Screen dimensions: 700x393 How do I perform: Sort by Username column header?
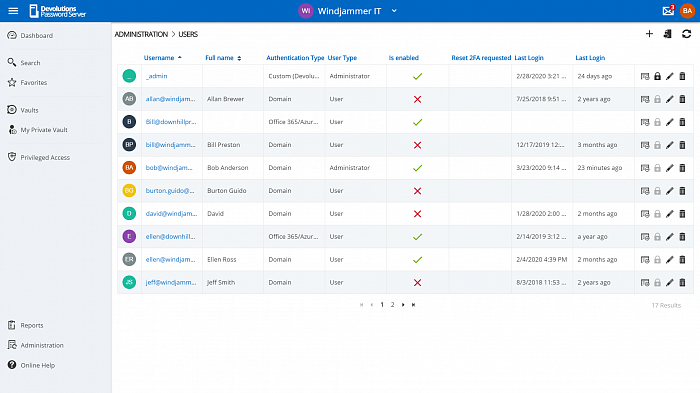[159, 58]
